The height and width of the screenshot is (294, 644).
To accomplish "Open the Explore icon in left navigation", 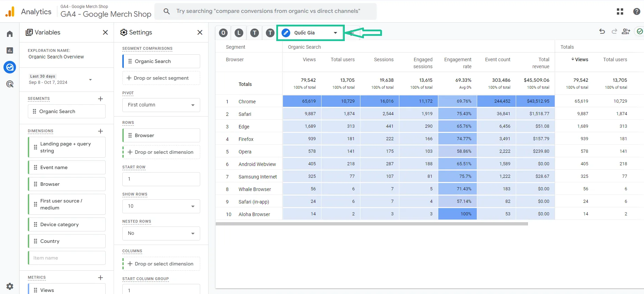I will pyautogui.click(x=10, y=67).
